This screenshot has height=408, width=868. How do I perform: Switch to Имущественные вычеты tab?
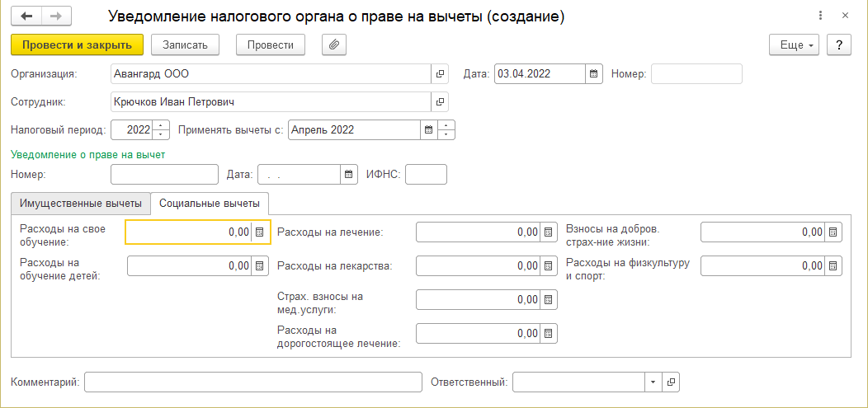pos(81,203)
